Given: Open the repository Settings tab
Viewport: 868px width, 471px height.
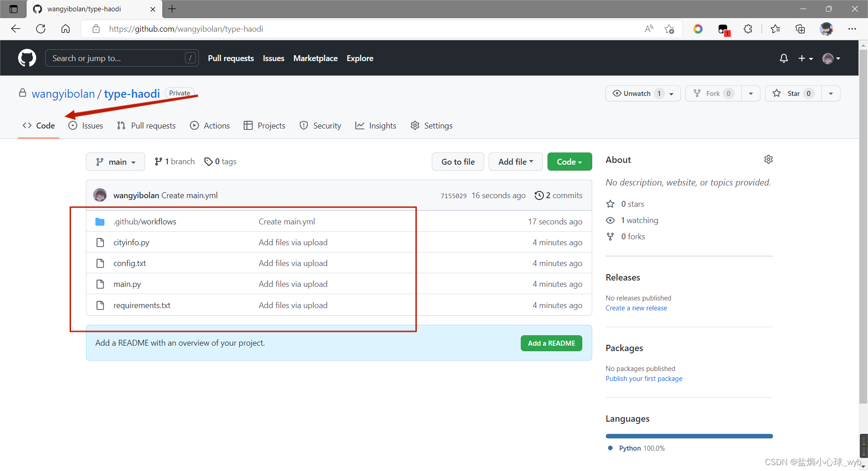Looking at the screenshot, I should click(x=431, y=126).
